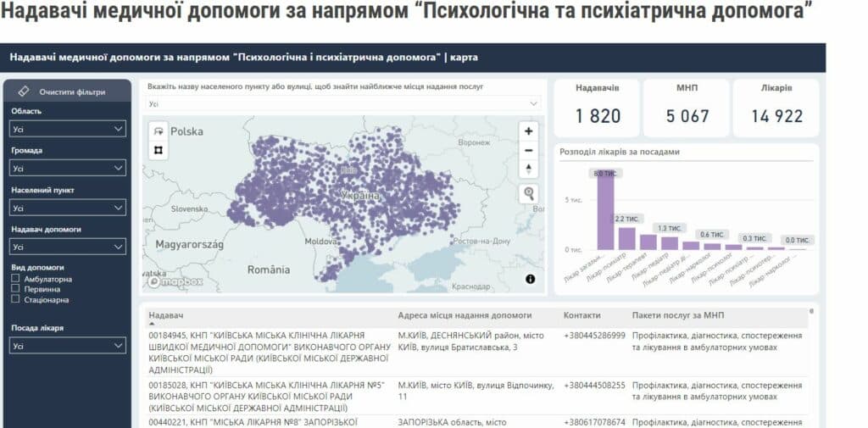Activate the rectangle selection tool on map

159,150
